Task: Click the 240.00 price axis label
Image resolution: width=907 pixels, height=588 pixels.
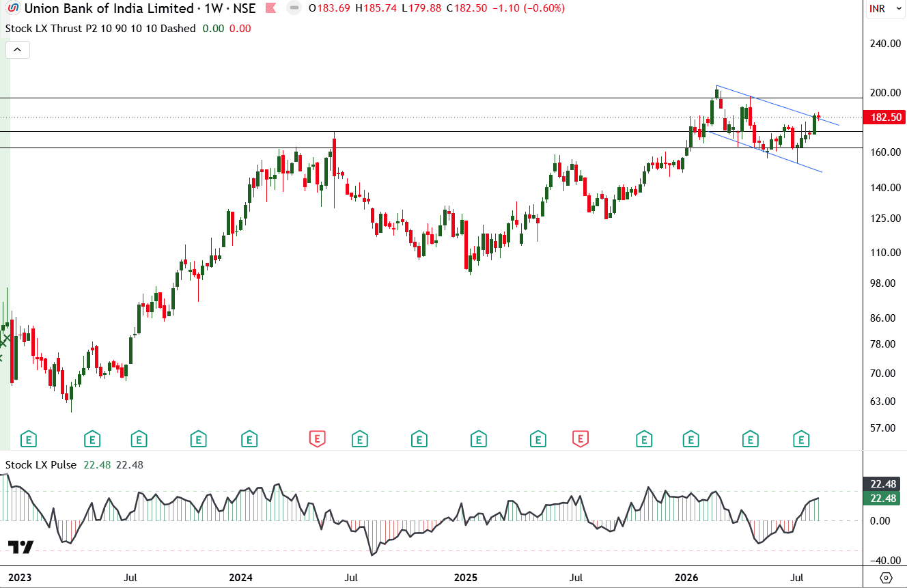Action: pyautogui.click(x=887, y=44)
